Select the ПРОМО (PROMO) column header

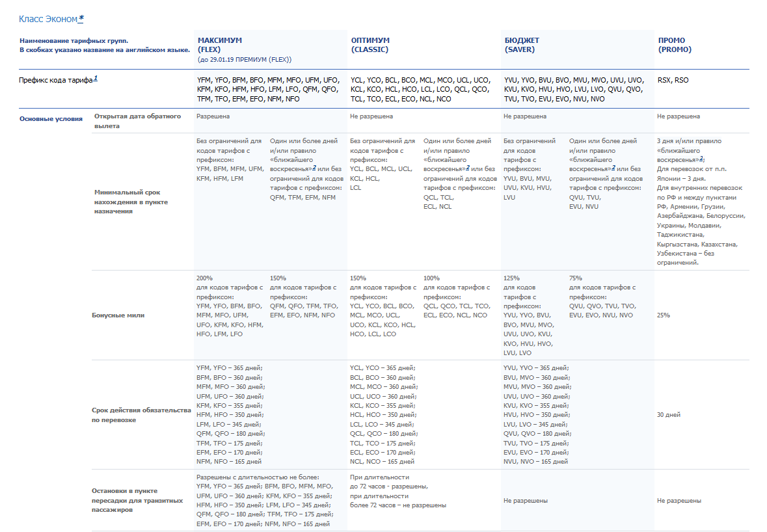click(675, 45)
